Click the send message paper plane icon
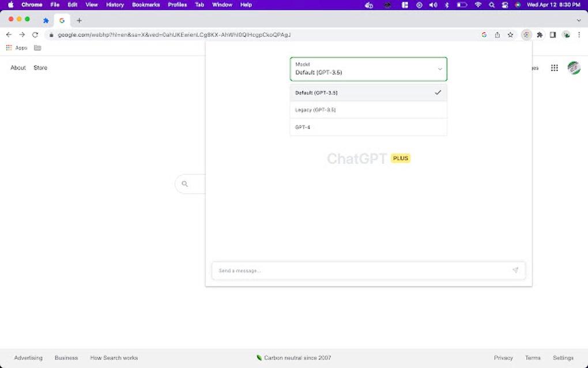Image resolution: width=588 pixels, height=368 pixels. pyautogui.click(x=515, y=270)
